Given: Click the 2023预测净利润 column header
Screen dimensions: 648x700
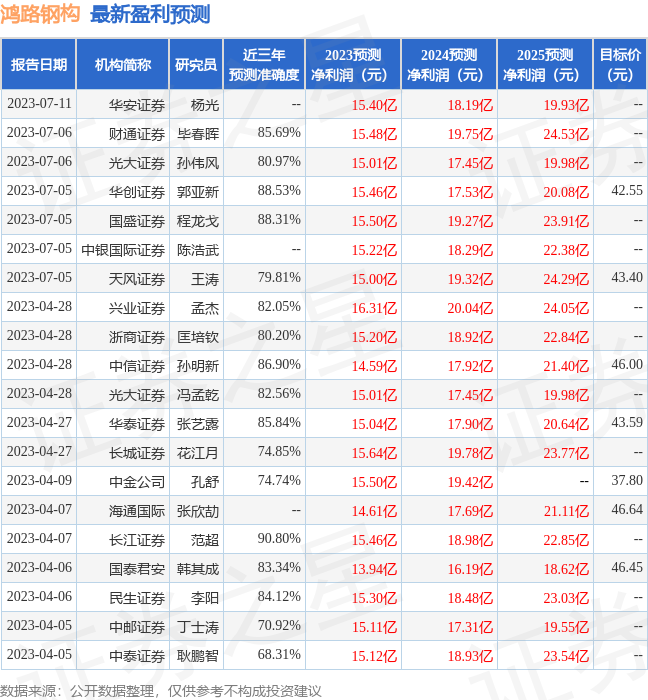Looking at the screenshot, I should (x=353, y=65).
